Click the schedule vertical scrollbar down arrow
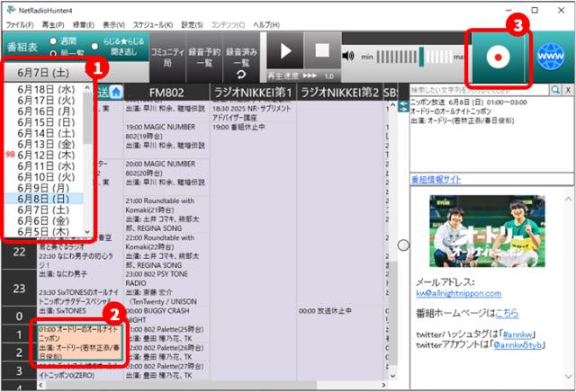The height and width of the screenshot is (392, 576). click(392, 376)
